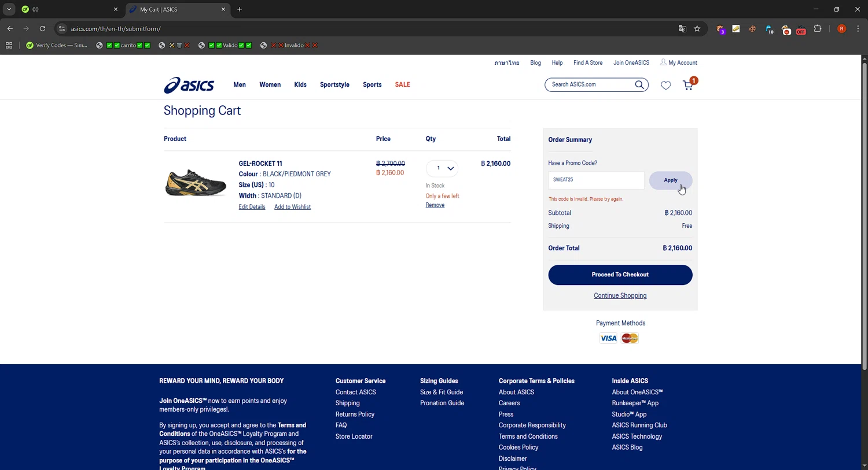This screenshot has height=470, width=868.
Task: Click the Mastercard payment logo
Action: point(630,338)
